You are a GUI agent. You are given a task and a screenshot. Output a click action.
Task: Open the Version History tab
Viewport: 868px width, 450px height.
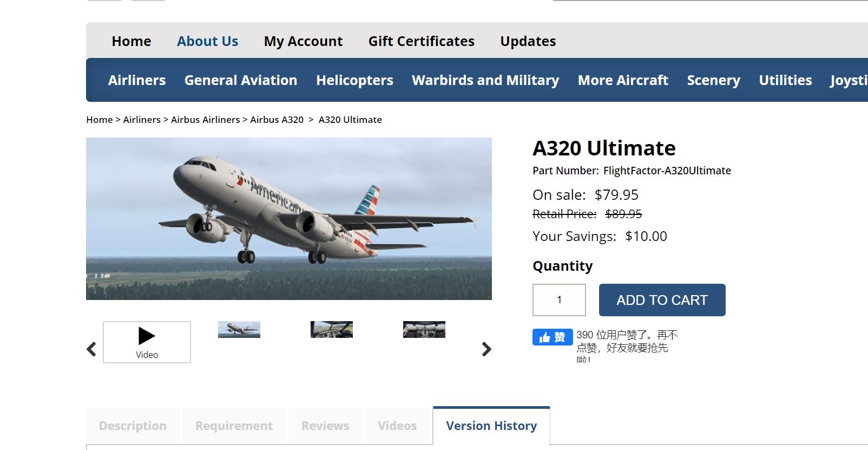point(491,426)
